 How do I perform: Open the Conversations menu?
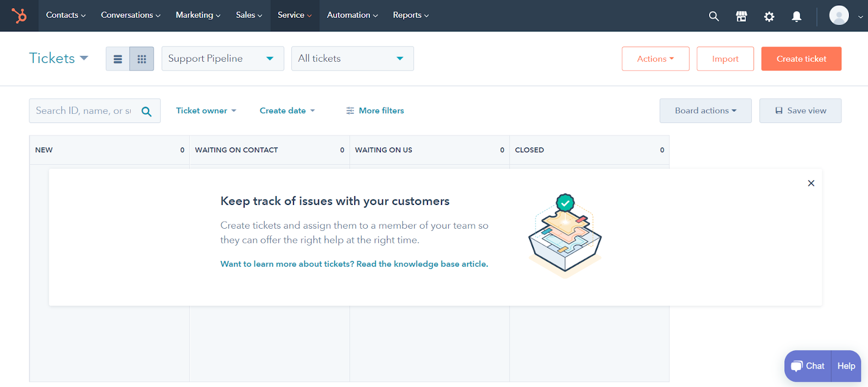coord(131,15)
